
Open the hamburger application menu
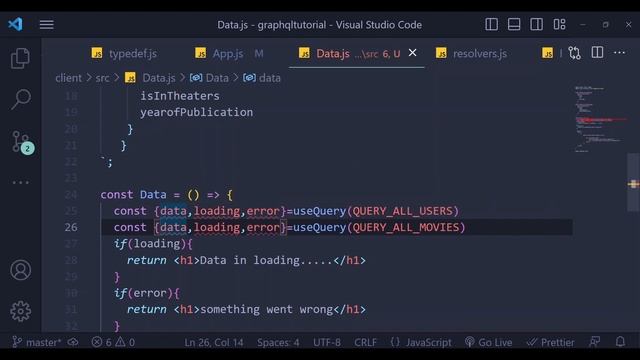pyautogui.click(x=47, y=24)
